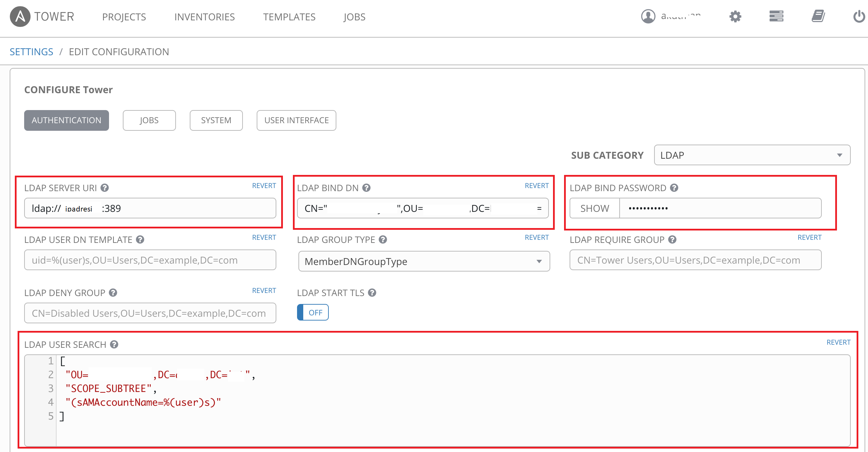Show help for LDAP Server URI

click(105, 188)
